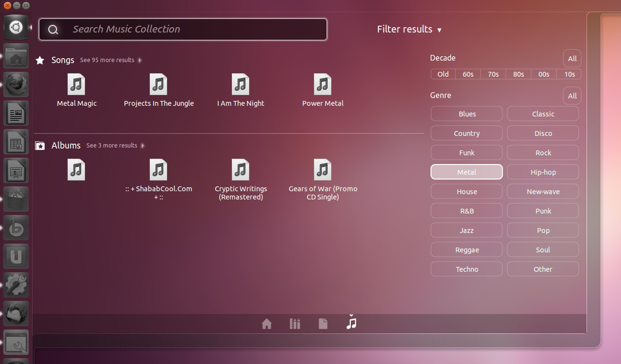The image size is (621, 364).
Task: Deselect the active Metal genre filter
Action: [x=466, y=172]
